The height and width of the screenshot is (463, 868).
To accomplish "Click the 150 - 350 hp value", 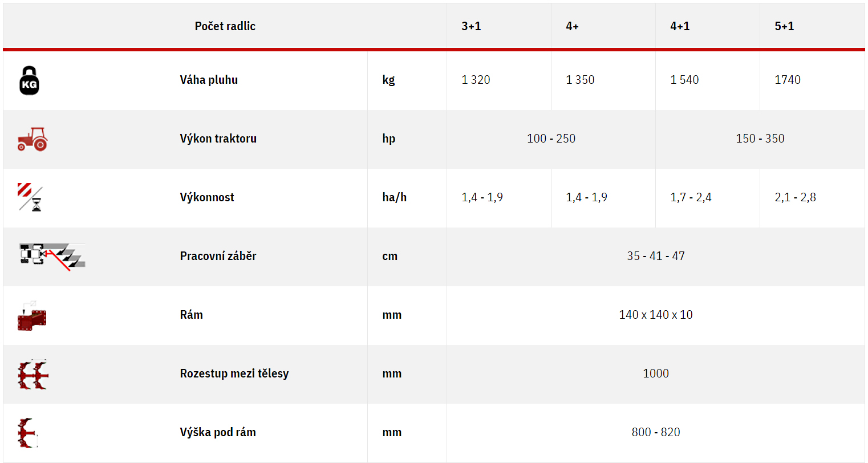I will click(760, 139).
